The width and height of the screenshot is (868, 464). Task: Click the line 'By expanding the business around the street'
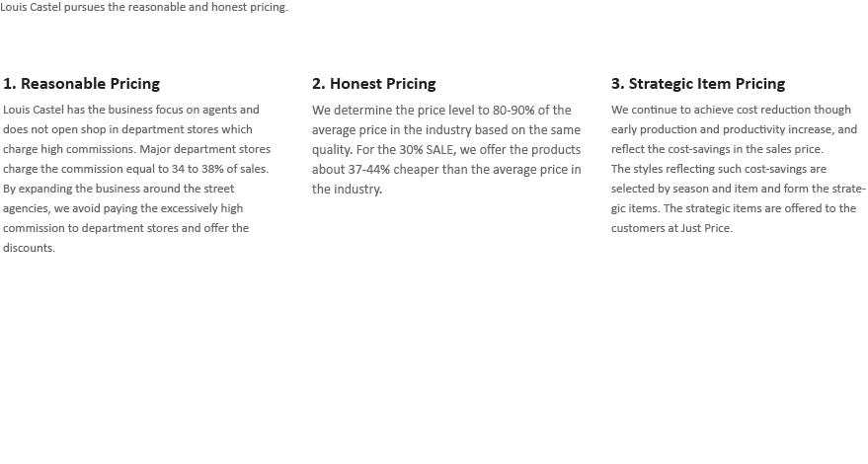click(118, 189)
